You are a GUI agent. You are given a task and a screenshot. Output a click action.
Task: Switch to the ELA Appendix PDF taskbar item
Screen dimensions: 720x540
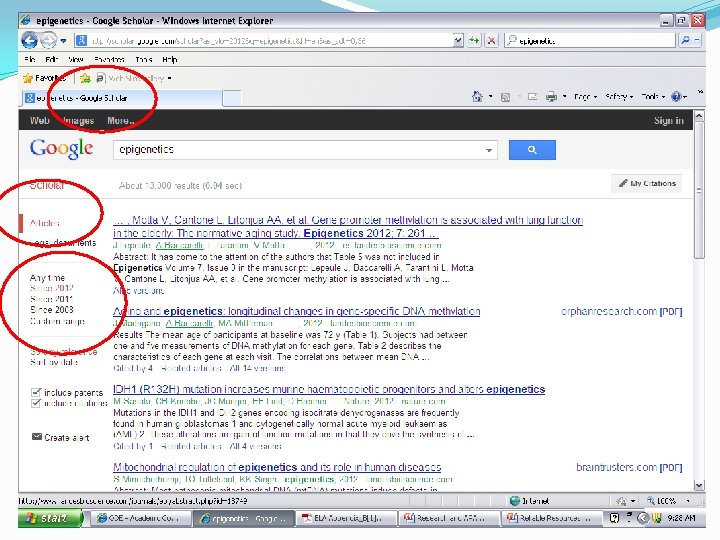(345, 518)
